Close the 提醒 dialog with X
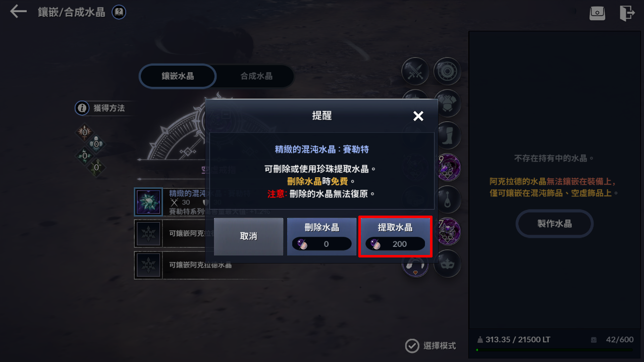The image size is (644, 362). tap(418, 116)
